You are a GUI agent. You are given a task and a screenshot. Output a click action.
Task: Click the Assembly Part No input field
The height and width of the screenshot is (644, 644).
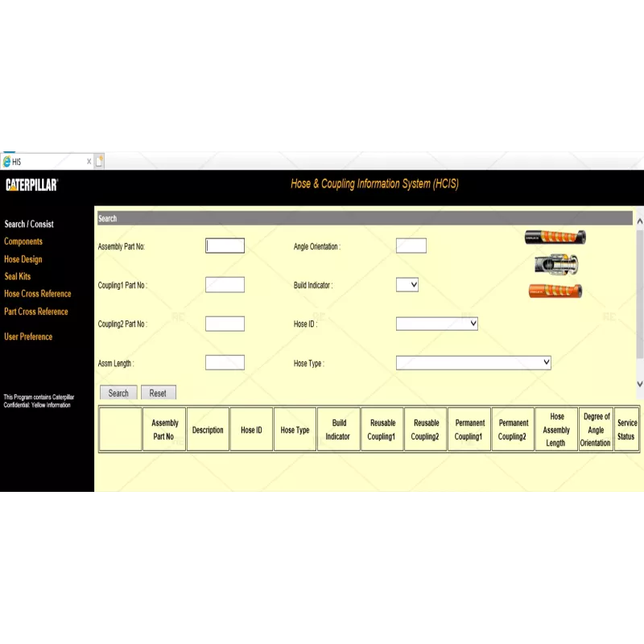click(x=224, y=246)
